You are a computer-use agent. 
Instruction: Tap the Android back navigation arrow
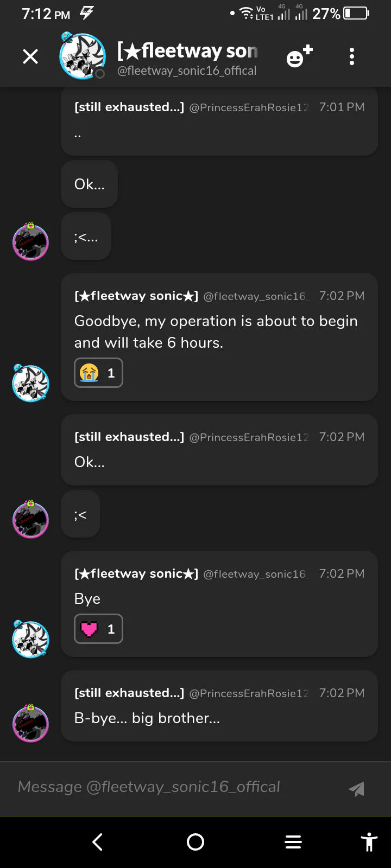tap(98, 842)
